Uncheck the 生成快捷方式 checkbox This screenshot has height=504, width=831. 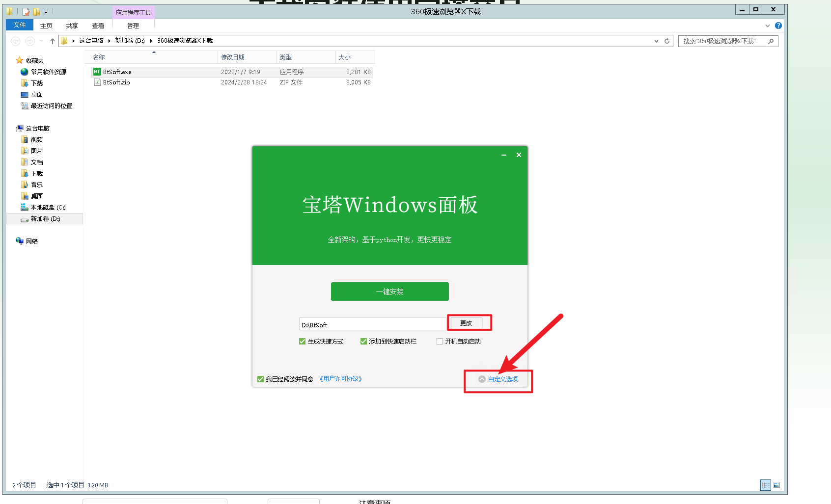(303, 342)
